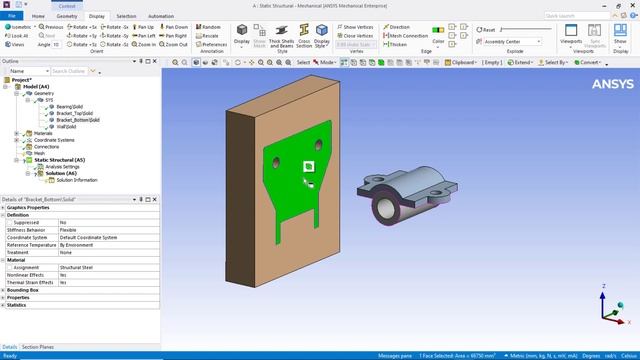This screenshot has height=360, width=640.
Task: Expand Bounding Box section
Action: click(x=3, y=290)
